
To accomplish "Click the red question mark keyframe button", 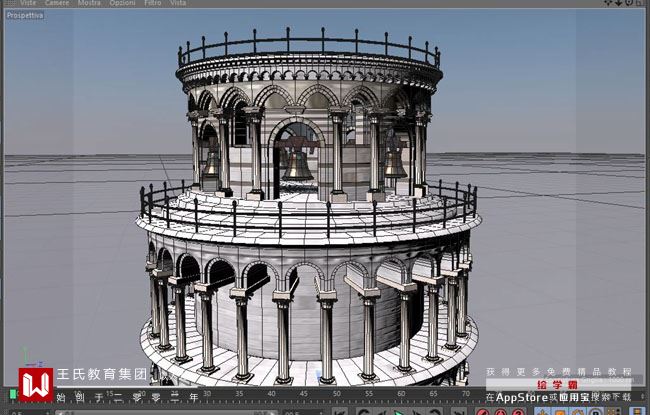I will coord(518,412).
